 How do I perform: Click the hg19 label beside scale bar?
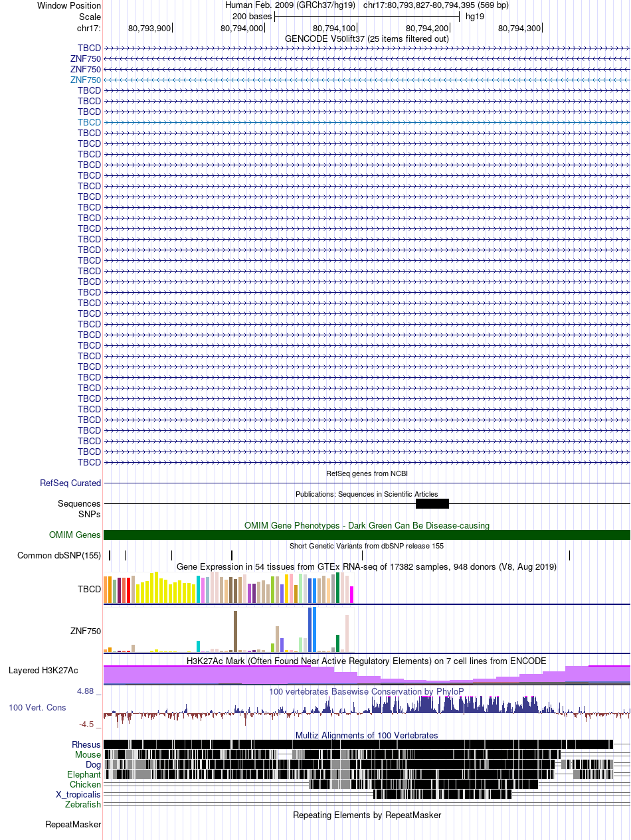(475, 16)
